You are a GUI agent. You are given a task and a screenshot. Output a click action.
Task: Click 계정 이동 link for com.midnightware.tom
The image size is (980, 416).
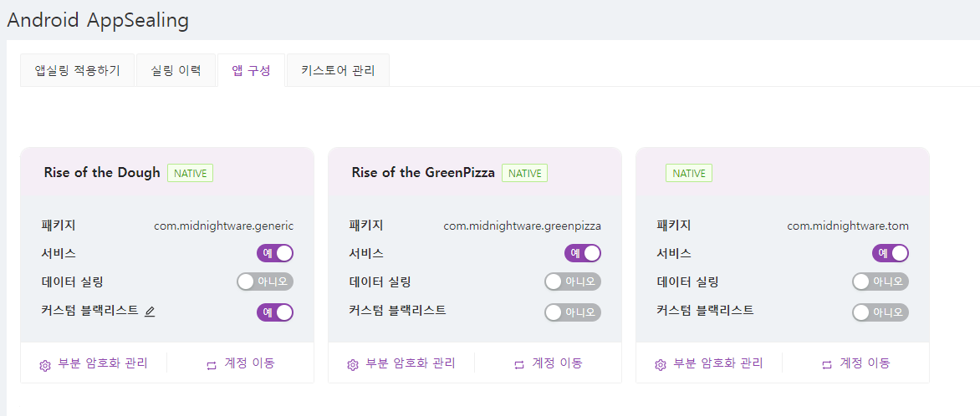pyautogui.click(x=865, y=363)
